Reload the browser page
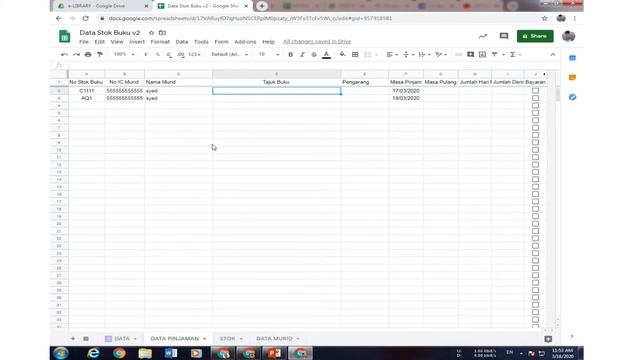Viewport: 640px width, 360px height. click(x=85, y=18)
